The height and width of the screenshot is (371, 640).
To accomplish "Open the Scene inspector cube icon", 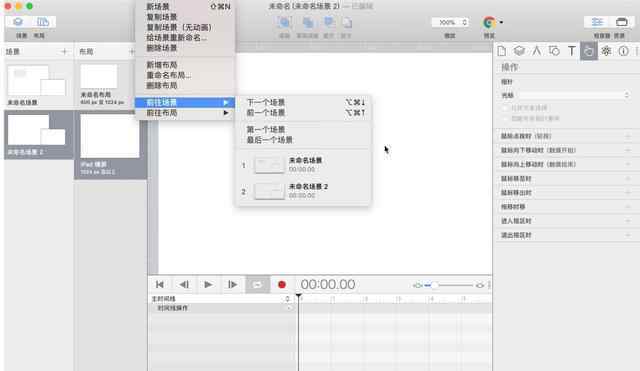I will coord(519,51).
